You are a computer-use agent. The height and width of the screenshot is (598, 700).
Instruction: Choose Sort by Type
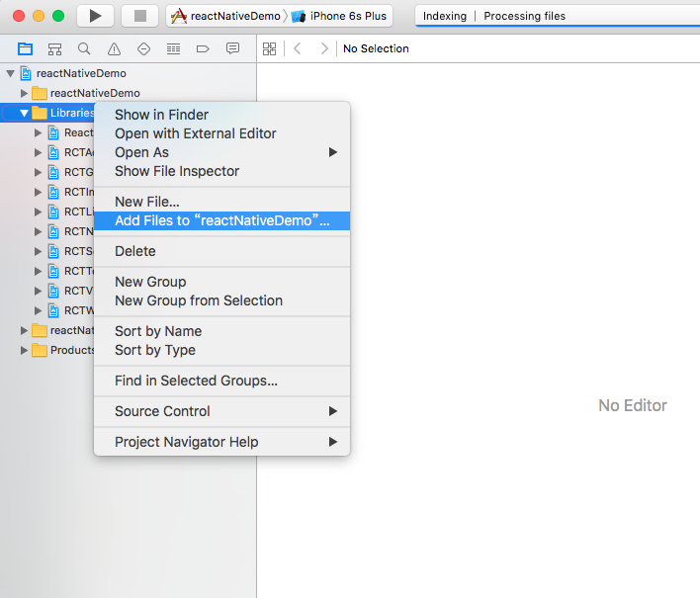pyautogui.click(x=221, y=350)
